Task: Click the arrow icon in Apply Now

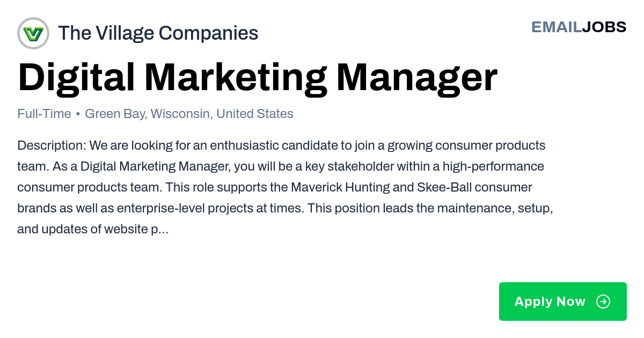Action: 603,302
